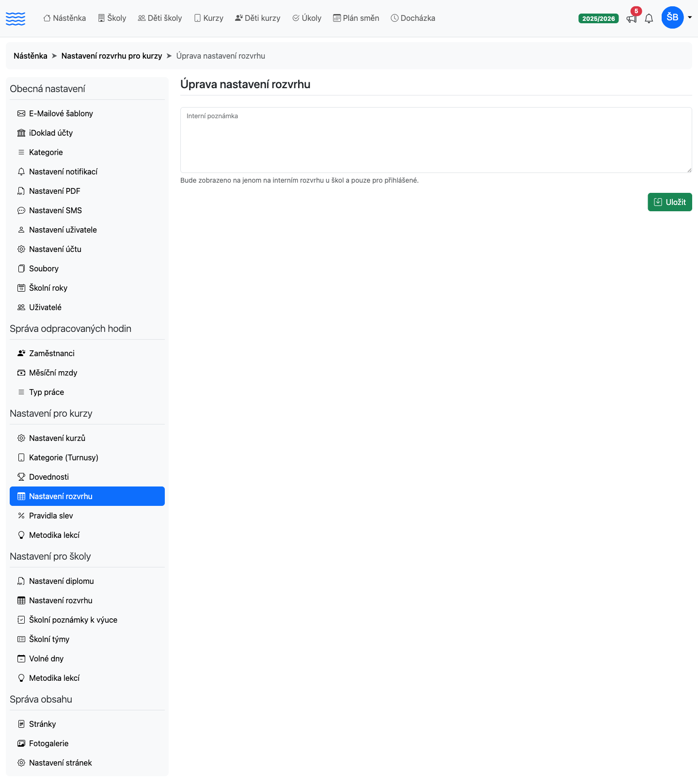Click the Nastavení rozvrhu pro kurzy breadcrumb
Viewport: 698px width, 784px height.
click(x=111, y=56)
